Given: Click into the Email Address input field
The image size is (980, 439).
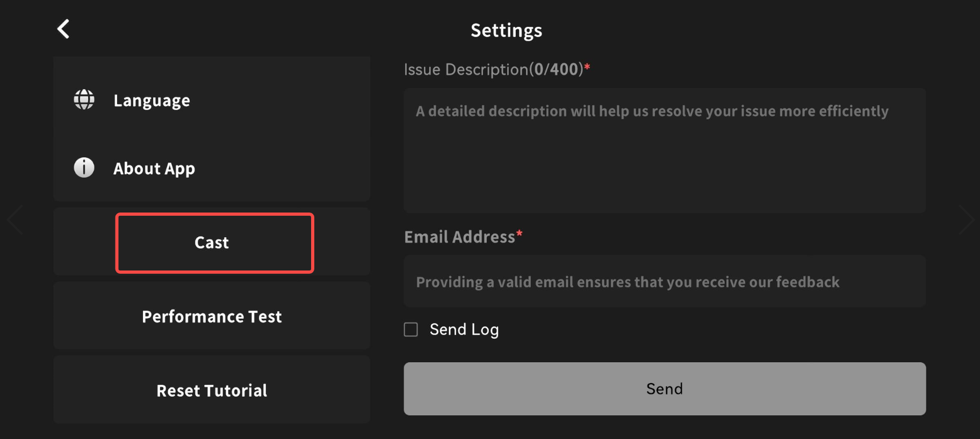Looking at the screenshot, I should [x=665, y=282].
